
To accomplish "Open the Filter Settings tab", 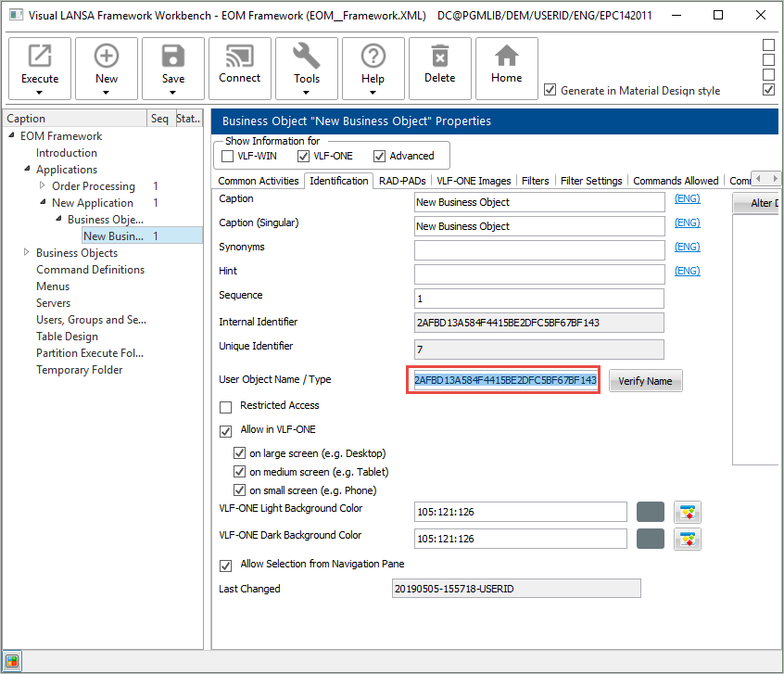I will (x=591, y=181).
